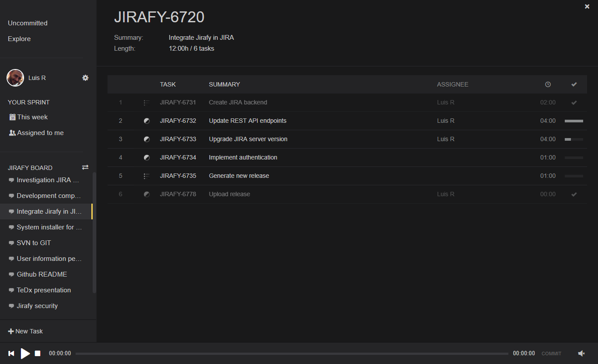This screenshot has width=598, height=364.
Task: Click the timer progress bar
Action: [292, 354]
